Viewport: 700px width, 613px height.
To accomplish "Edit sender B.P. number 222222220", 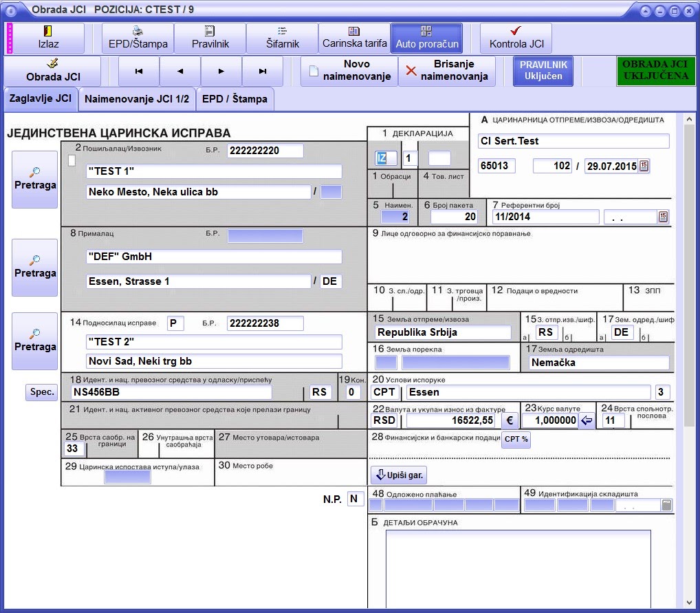I will pyautogui.click(x=265, y=151).
